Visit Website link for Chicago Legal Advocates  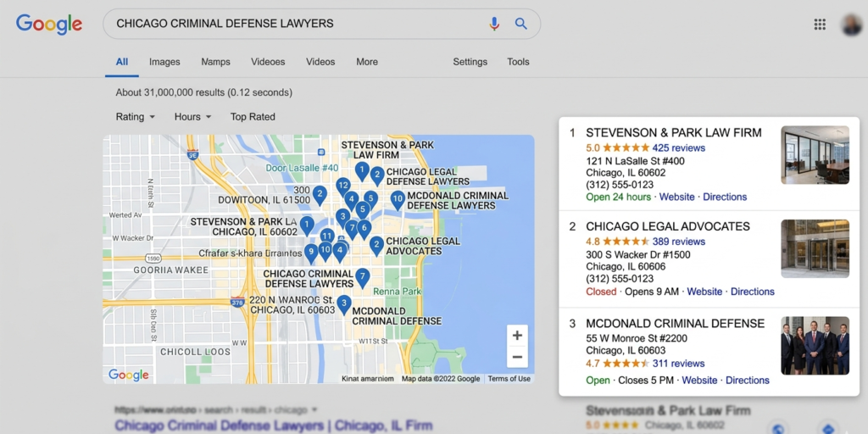click(x=704, y=292)
